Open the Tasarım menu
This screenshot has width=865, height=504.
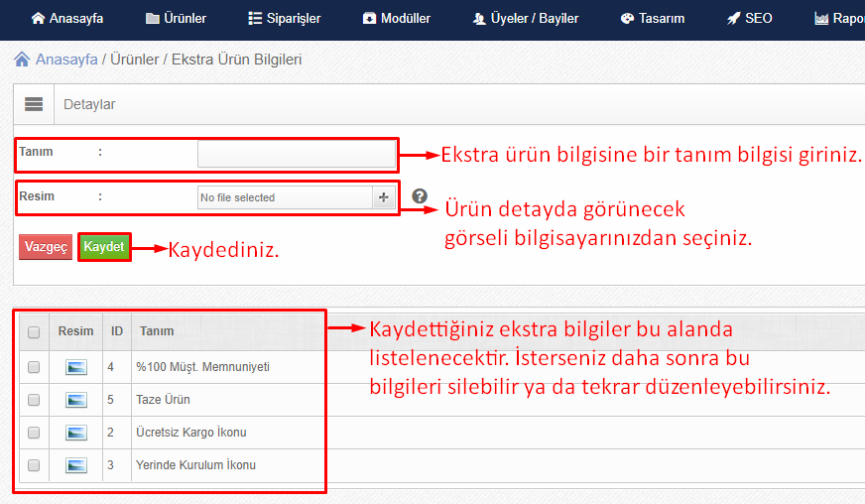pos(652,18)
